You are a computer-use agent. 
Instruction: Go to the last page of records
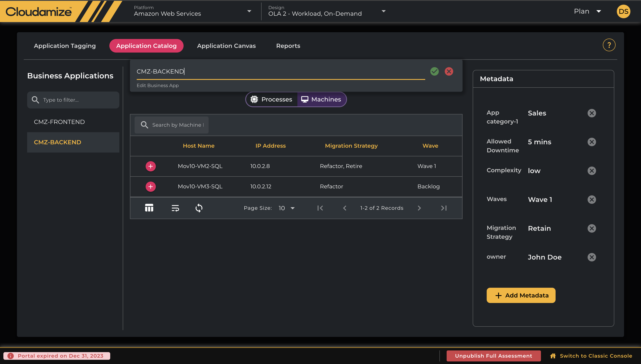(x=444, y=208)
